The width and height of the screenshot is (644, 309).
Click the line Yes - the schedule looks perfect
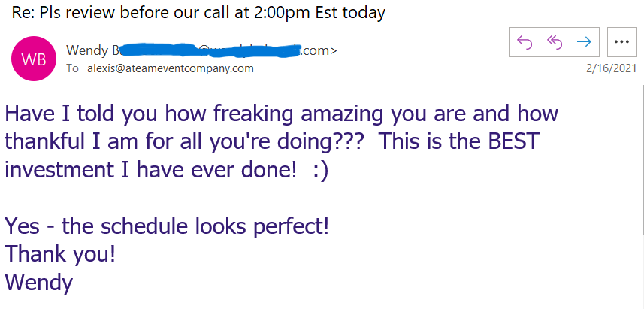(x=167, y=226)
